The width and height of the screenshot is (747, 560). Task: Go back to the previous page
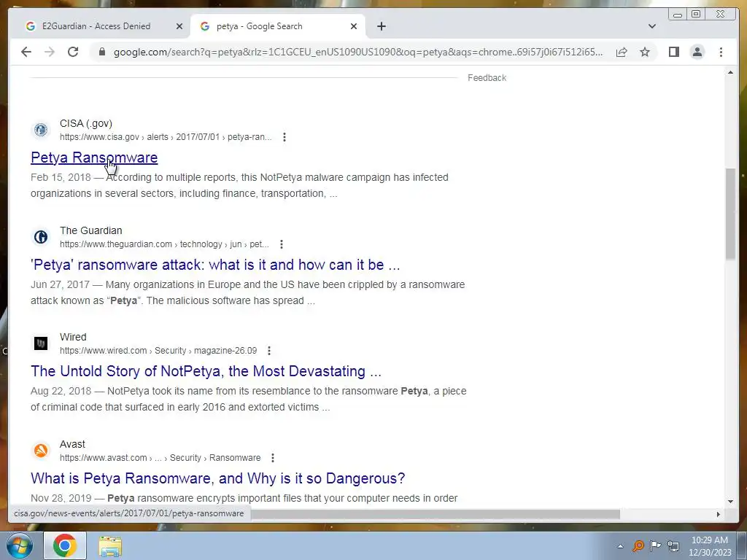tap(26, 52)
